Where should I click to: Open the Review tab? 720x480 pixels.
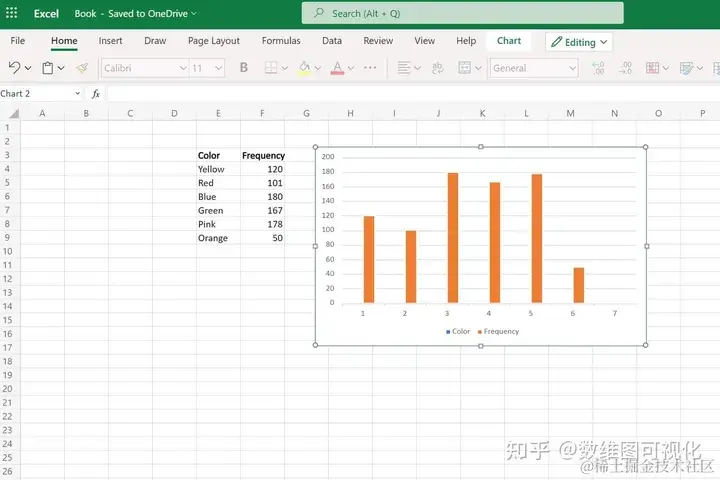pyautogui.click(x=378, y=40)
